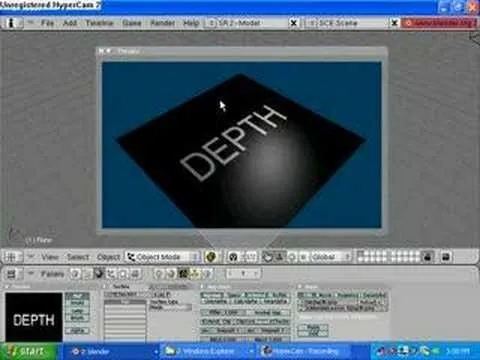
Task: Open the Timeline menu in top bar
Action: coord(99,23)
